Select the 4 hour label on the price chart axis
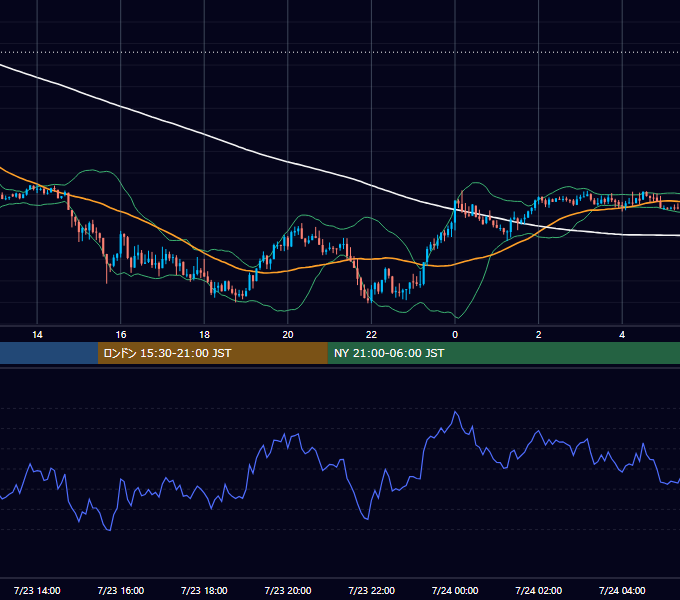Screen dimensions: 680x600 [x=622, y=335]
